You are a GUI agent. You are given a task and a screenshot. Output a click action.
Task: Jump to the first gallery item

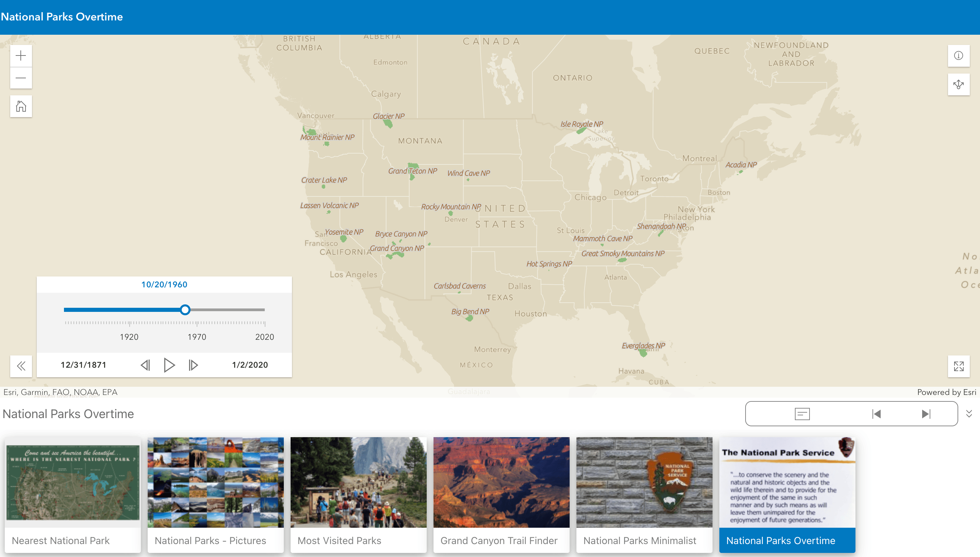click(876, 414)
